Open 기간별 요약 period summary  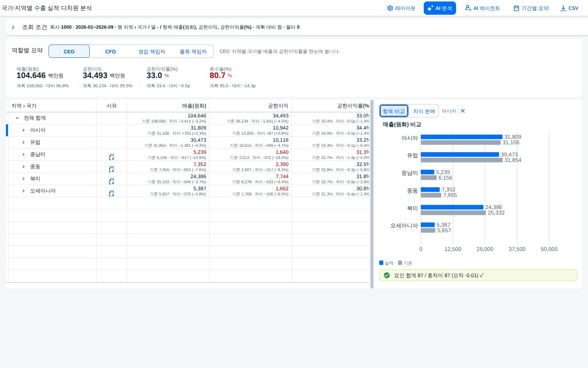click(x=531, y=8)
